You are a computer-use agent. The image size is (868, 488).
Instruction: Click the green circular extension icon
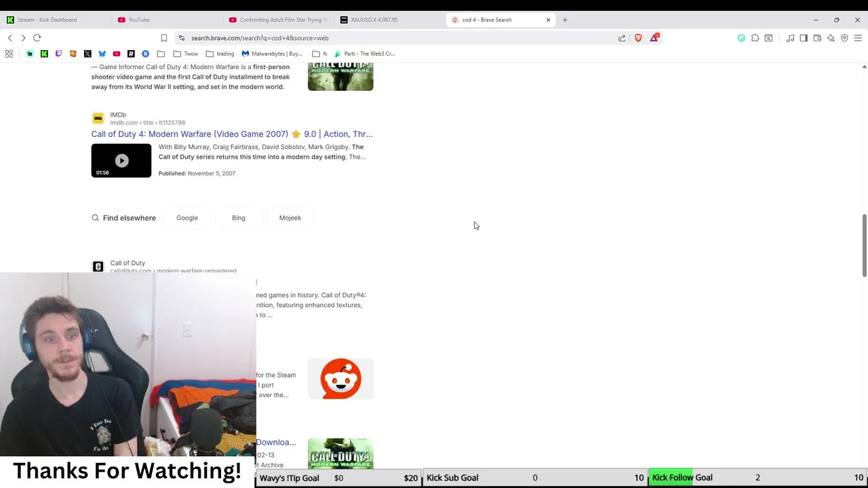(741, 38)
